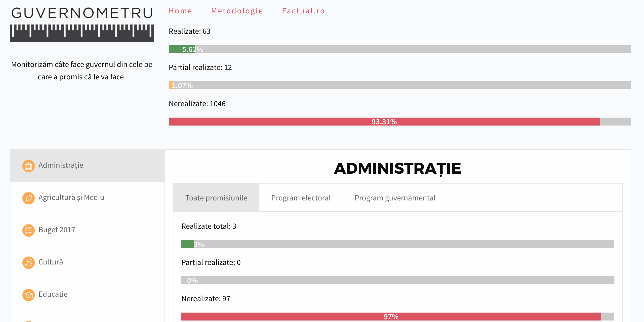Click the Buget 2017 list icon
This screenshot has width=644, height=322.
pyautogui.click(x=29, y=230)
